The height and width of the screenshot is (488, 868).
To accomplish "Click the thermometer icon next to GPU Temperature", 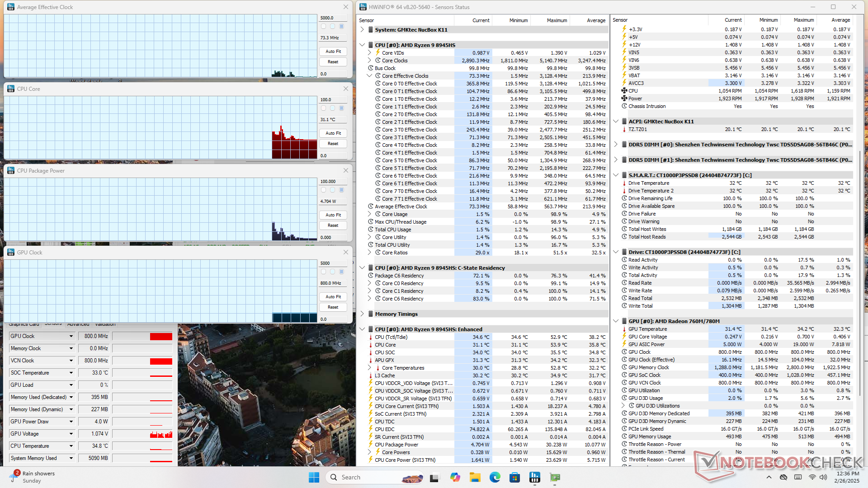I will [624, 329].
